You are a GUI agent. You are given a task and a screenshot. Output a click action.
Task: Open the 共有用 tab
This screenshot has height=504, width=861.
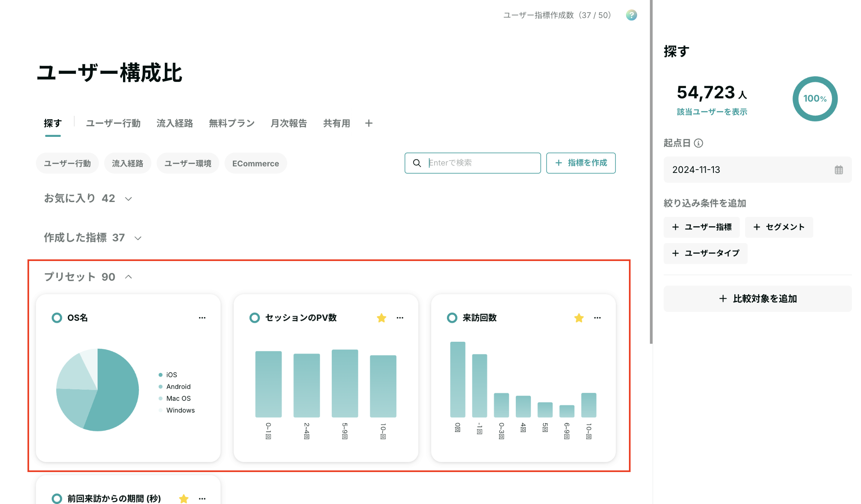click(337, 123)
